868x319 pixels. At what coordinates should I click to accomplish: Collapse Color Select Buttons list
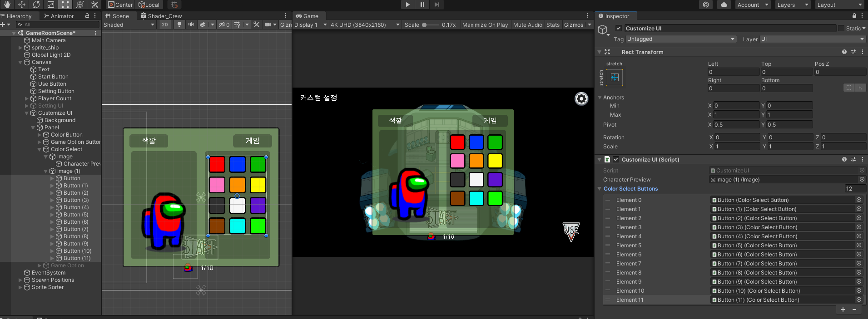600,189
